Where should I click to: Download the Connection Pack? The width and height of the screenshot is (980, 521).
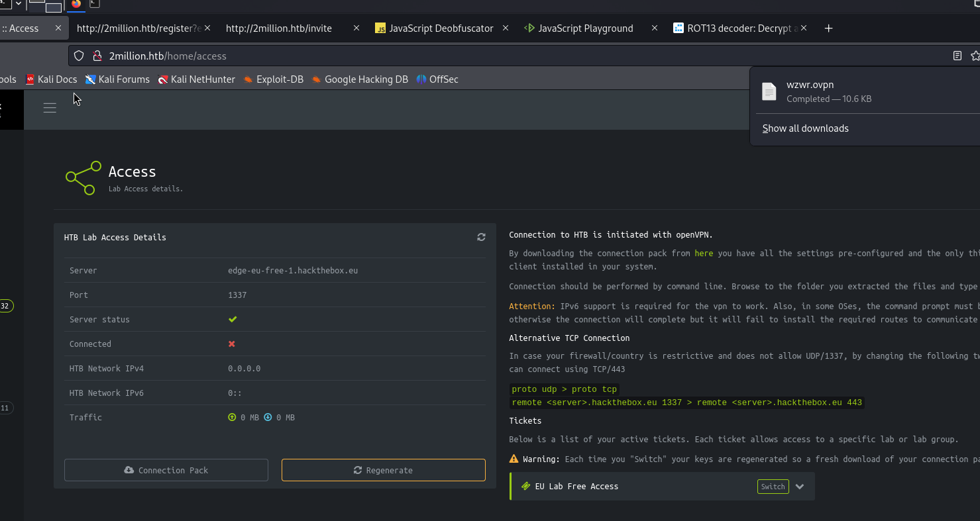166,470
